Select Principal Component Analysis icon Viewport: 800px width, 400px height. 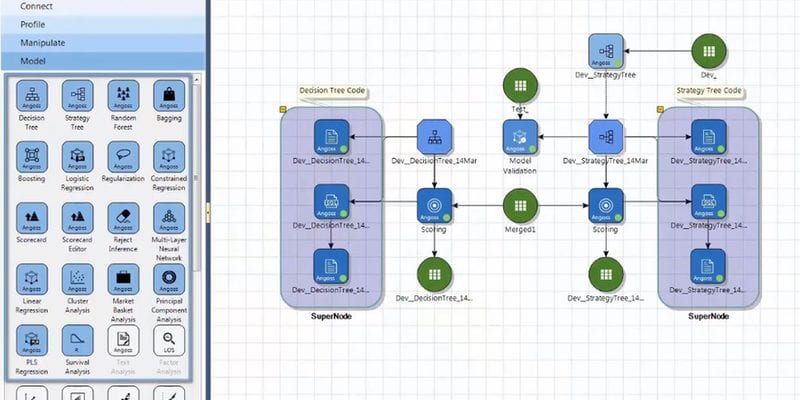pyautogui.click(x=169, y=279)
